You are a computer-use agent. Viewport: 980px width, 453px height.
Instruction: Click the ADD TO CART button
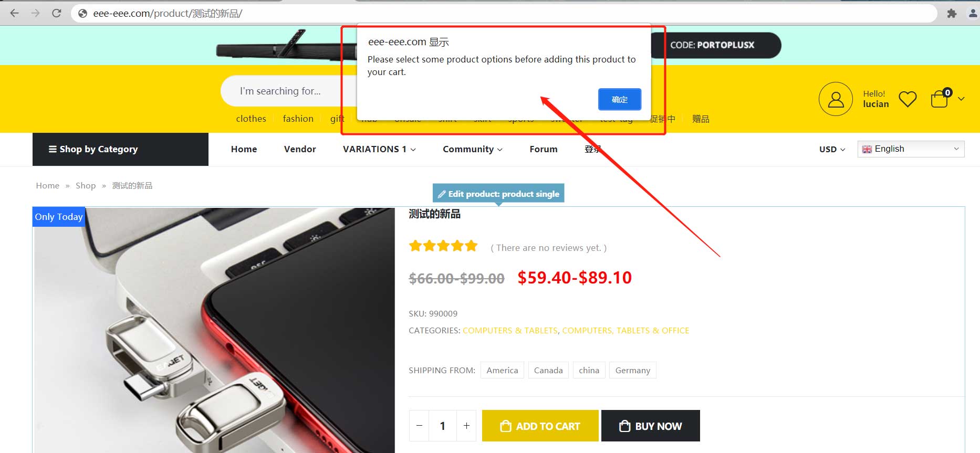pyautogui.click(x=540, y=426)
